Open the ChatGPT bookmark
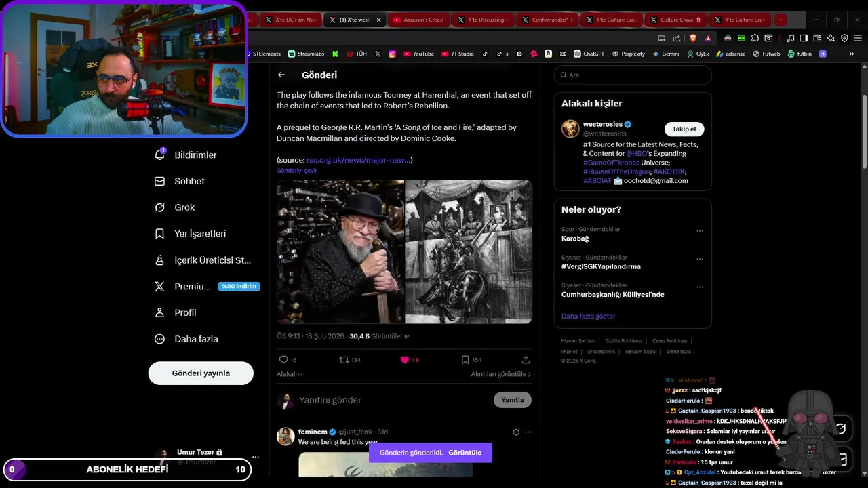The height and width of the screenshot is (488, 868). 589,54
